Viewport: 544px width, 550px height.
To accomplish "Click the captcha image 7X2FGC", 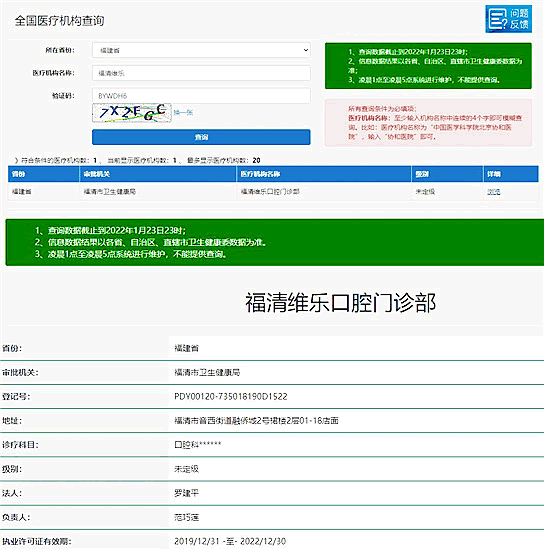I will [x=132, y=113].
